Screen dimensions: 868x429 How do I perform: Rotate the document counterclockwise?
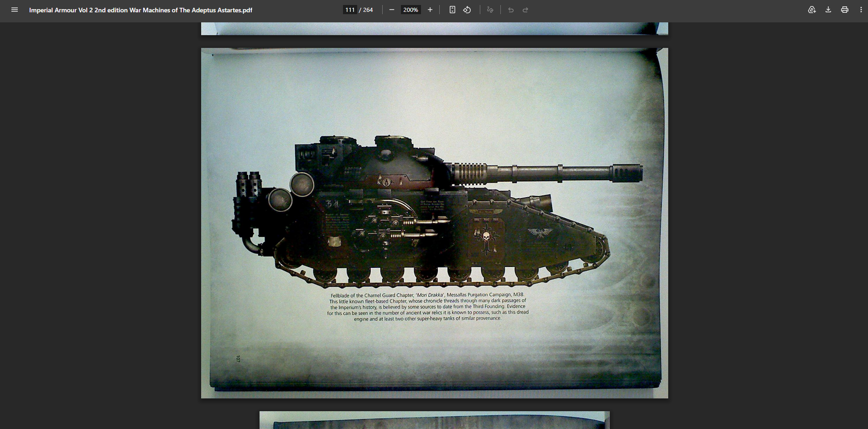click(x=467, y=10)
